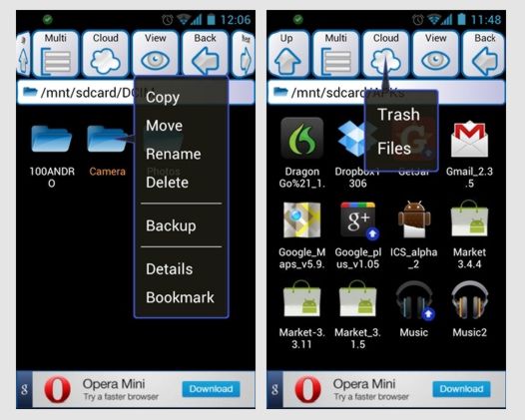The height and width of the screenshot is (420, 525).
Task: Tap the green check notification in left phone
Action: 48,19
